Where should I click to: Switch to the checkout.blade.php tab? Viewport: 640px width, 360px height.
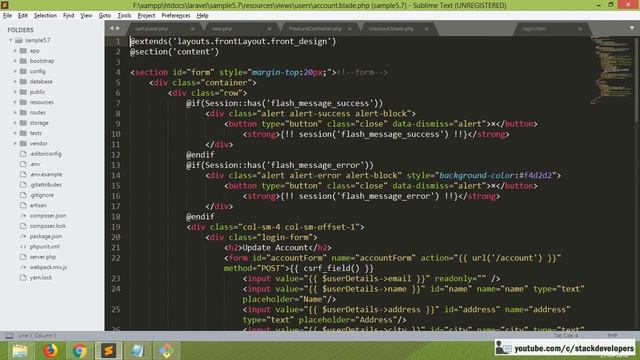pyautogui.click(x=392, y=29)
